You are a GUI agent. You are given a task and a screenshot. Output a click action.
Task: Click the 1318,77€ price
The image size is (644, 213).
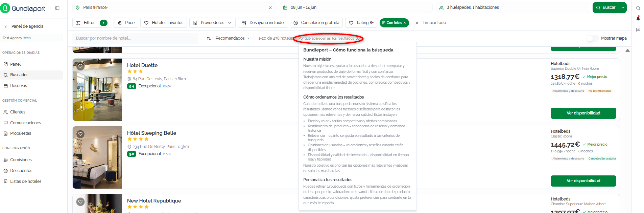(x=565, y=77)
